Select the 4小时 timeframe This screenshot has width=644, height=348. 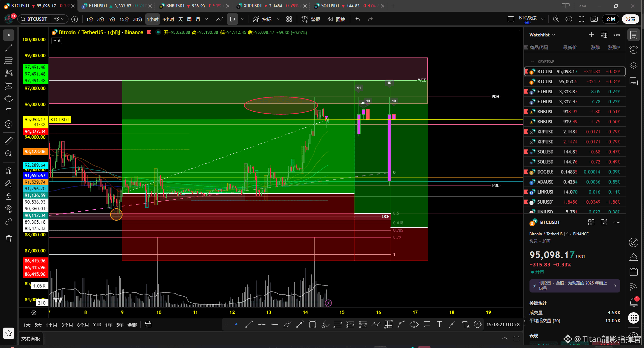point(168,19)
